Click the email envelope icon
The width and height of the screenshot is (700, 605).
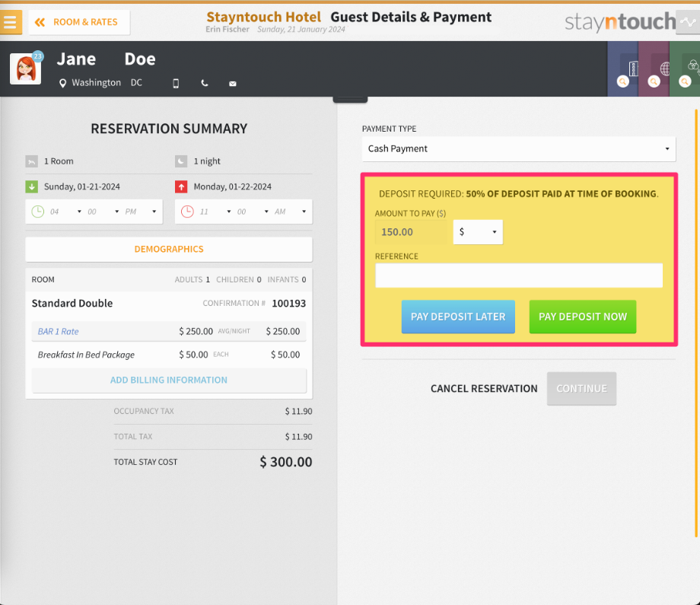click(x=233, y=84)
